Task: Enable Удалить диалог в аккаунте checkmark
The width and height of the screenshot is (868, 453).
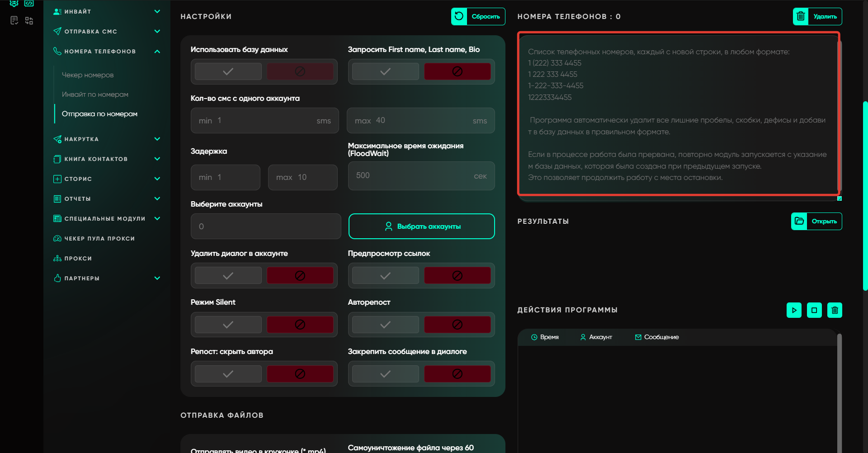Action: [228, 275]
